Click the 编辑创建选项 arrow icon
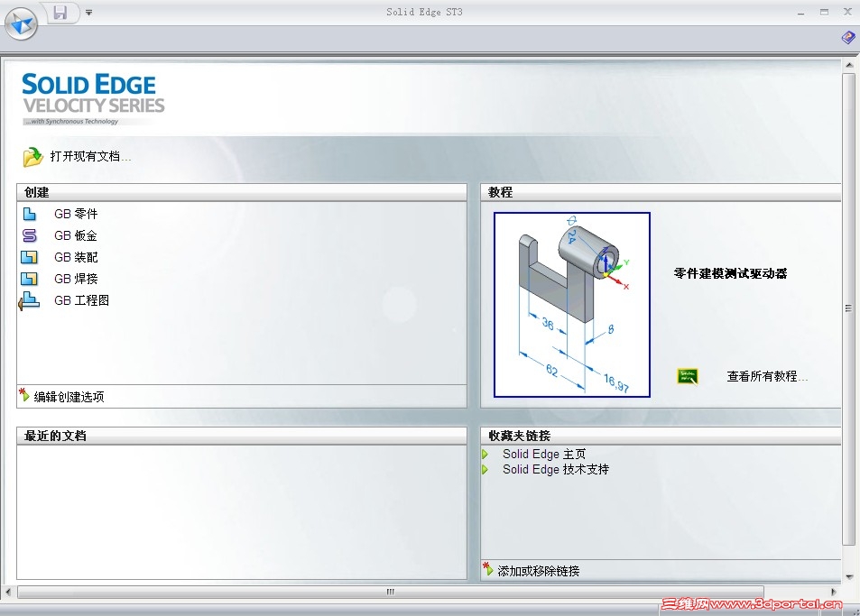Screen dimensions: 860x616 pyautogui.click(x=24, y=395)
